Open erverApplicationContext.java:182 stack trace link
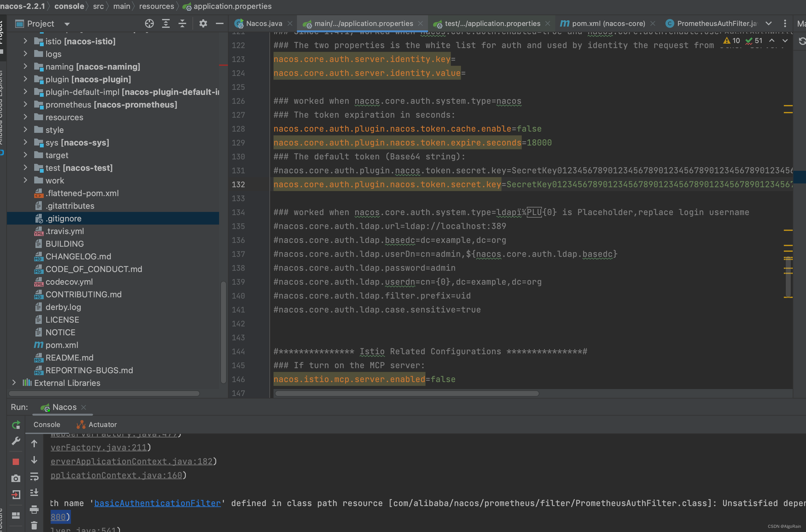 coord(131,461)
